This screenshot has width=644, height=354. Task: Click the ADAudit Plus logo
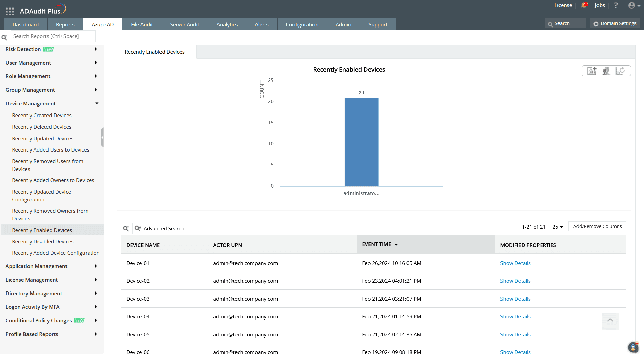tap(43, 9)
